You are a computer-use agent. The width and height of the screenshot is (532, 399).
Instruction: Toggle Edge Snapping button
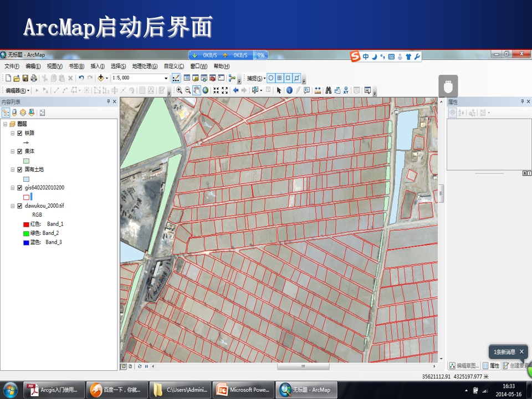[x=296, y=78]
